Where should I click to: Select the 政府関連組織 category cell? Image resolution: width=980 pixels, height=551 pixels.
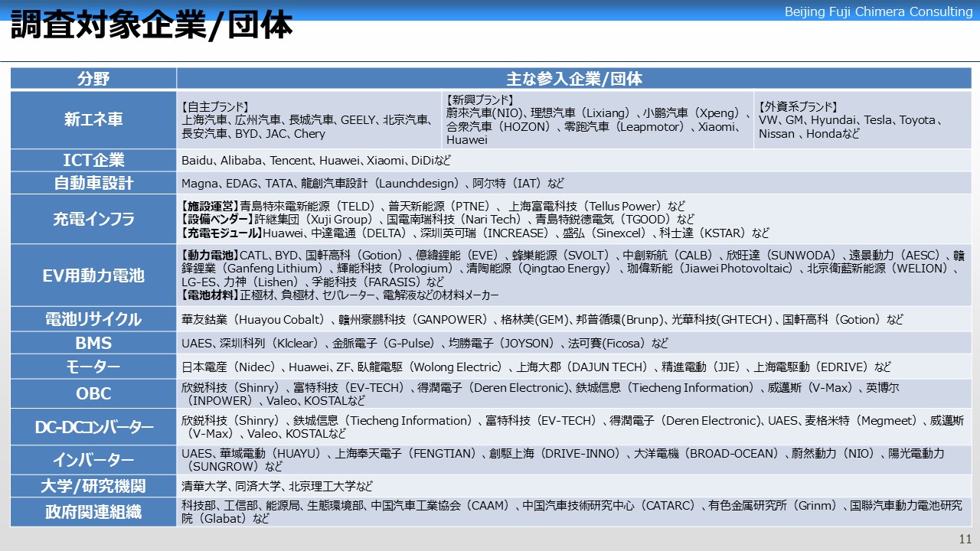[93, 512]
